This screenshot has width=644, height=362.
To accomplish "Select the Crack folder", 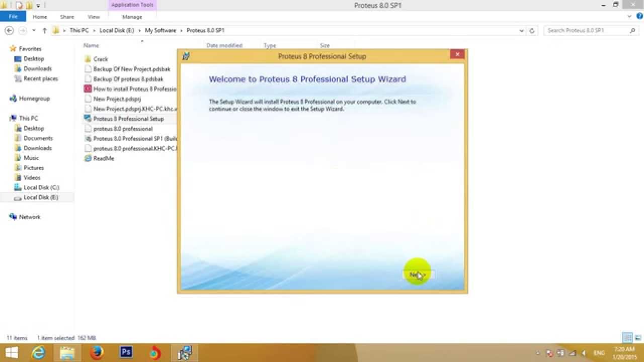I will 100,59.
